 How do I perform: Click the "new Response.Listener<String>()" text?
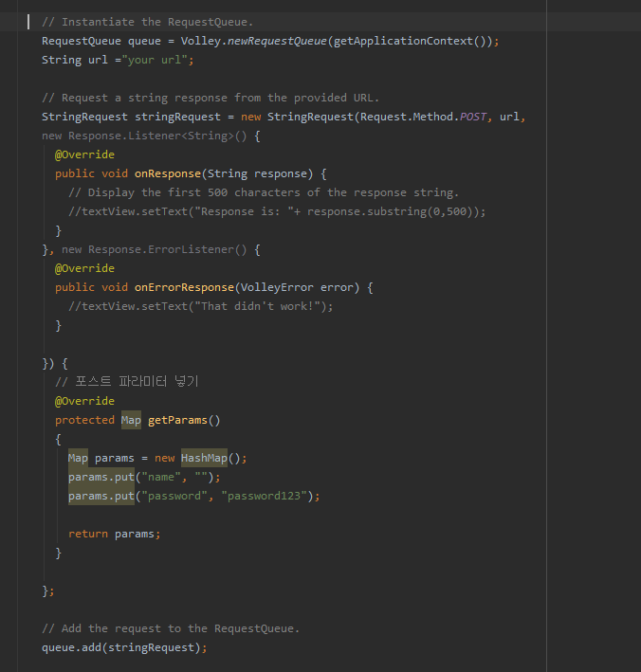(144, 136)
